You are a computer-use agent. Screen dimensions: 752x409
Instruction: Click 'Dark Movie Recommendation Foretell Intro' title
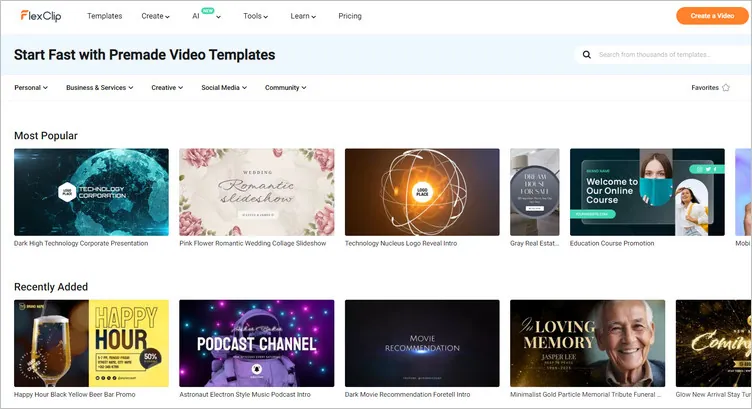[408, 395]
